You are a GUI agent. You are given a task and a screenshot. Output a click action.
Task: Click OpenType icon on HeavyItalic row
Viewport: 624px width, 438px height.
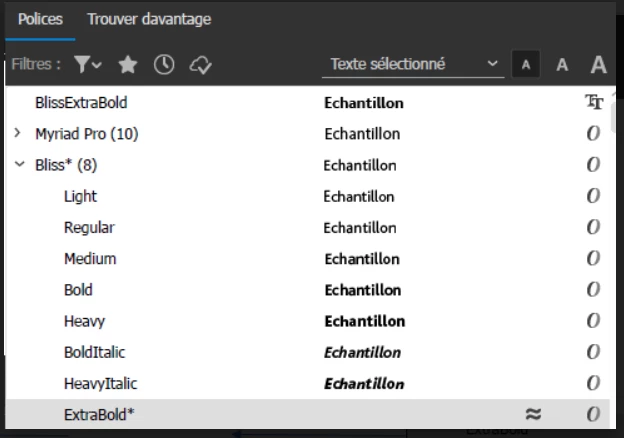[593, 383]
